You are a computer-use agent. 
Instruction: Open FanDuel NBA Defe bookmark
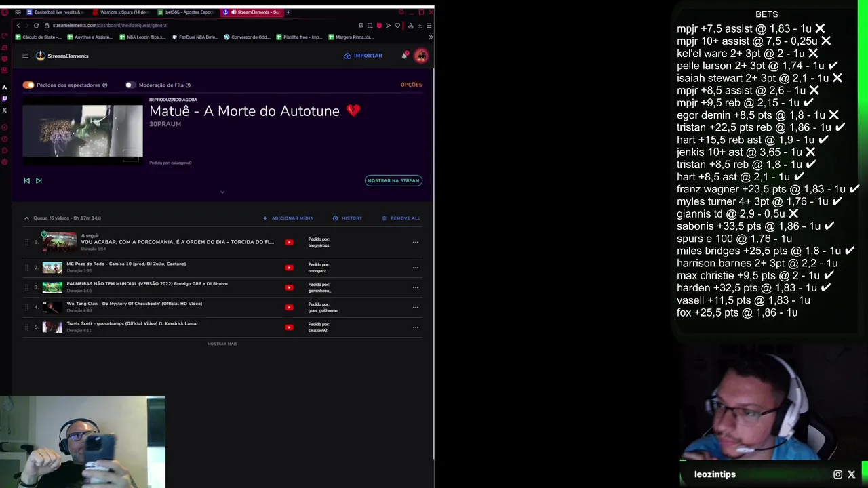[195, 37]
